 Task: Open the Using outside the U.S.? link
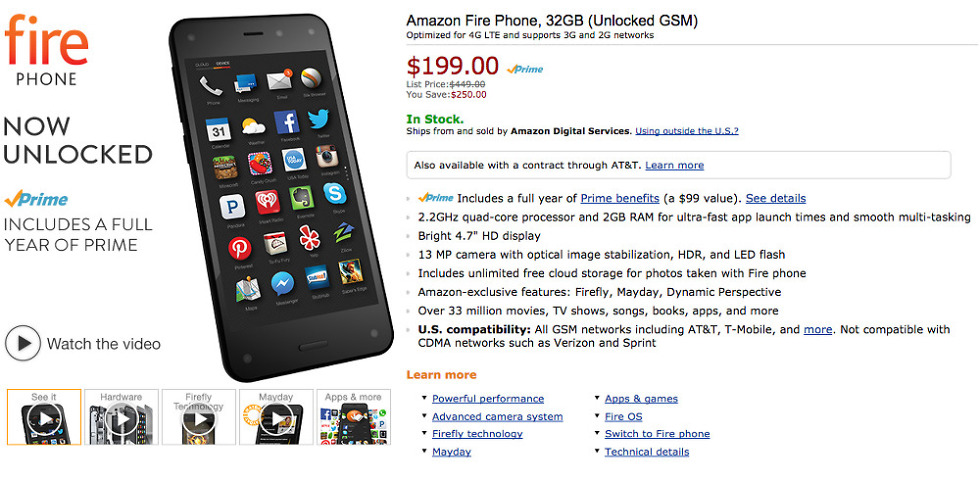tap(687, 131)
